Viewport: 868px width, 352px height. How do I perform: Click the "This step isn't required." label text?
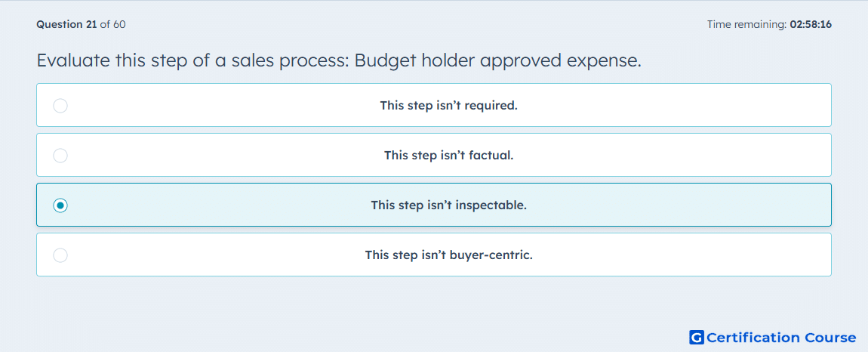(x=448, y=105)
